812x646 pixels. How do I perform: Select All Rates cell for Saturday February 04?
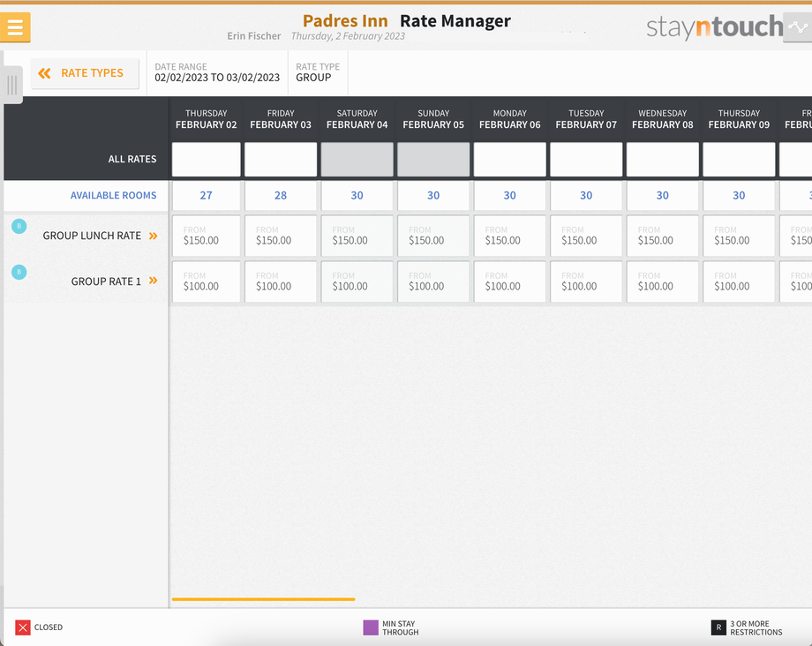357,160
